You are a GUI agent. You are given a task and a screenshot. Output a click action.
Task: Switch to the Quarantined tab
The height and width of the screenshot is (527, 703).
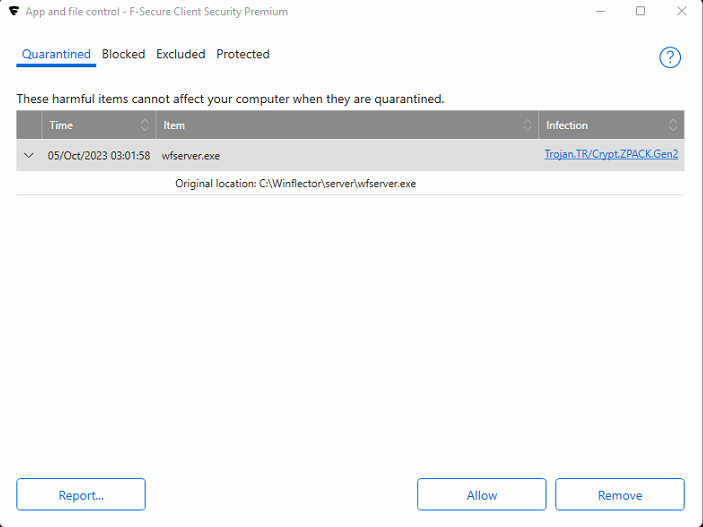click(56, 54)
